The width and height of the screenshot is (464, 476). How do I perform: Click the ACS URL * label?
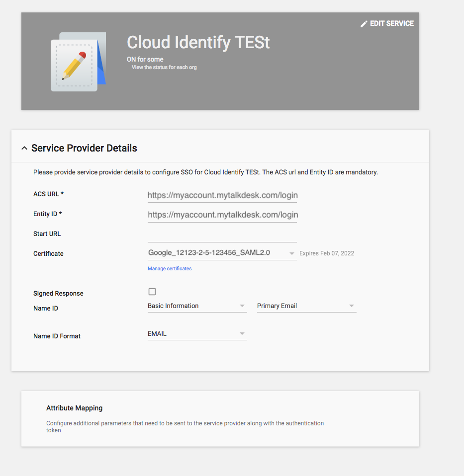pos(48,194)
